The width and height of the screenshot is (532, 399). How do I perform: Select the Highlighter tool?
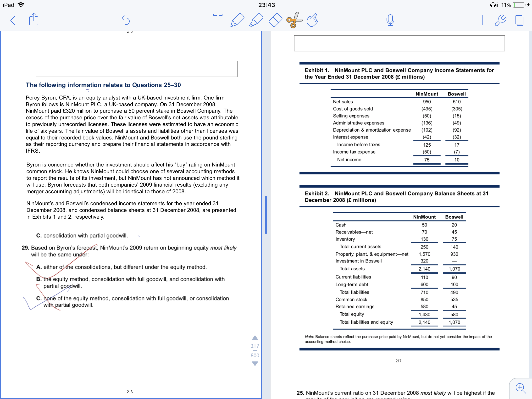(256, 20)
